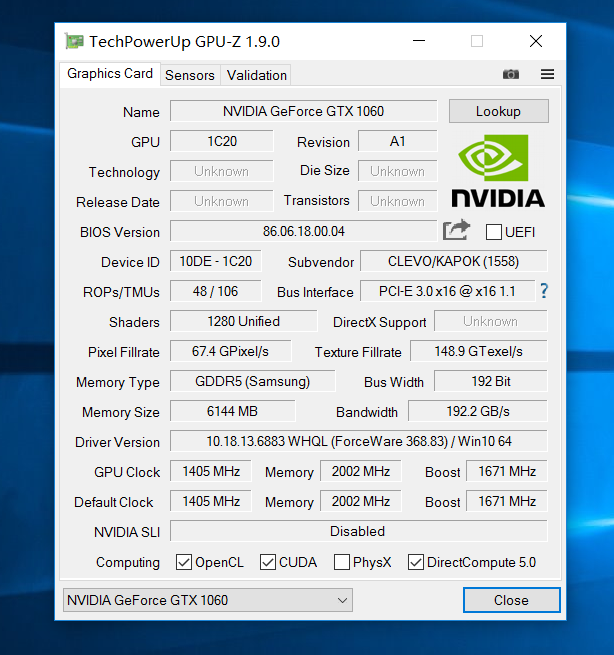Open the GPU selection dropdown
This screenshot has width=614, height=655.
point(208,600)
